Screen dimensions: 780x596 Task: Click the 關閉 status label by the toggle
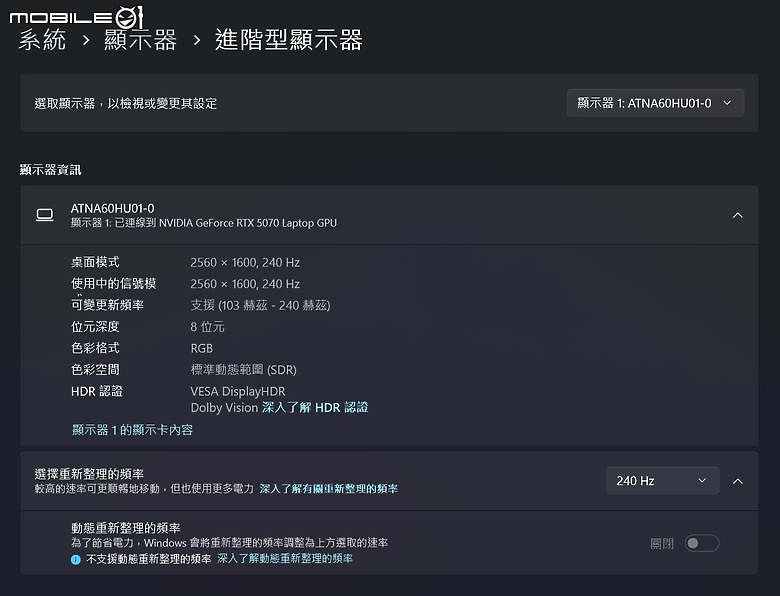tap(662, 544)
